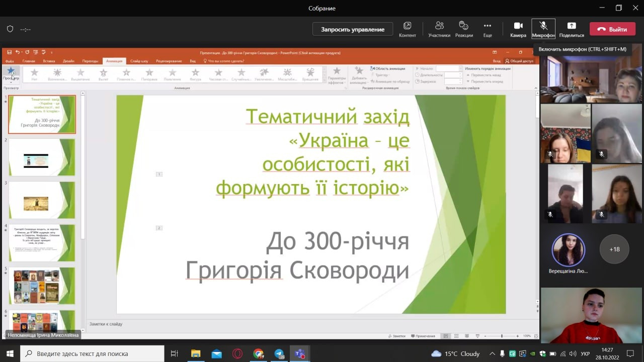
Task: Switch to Slide Sorter view icon
Action: pos(456,336)
